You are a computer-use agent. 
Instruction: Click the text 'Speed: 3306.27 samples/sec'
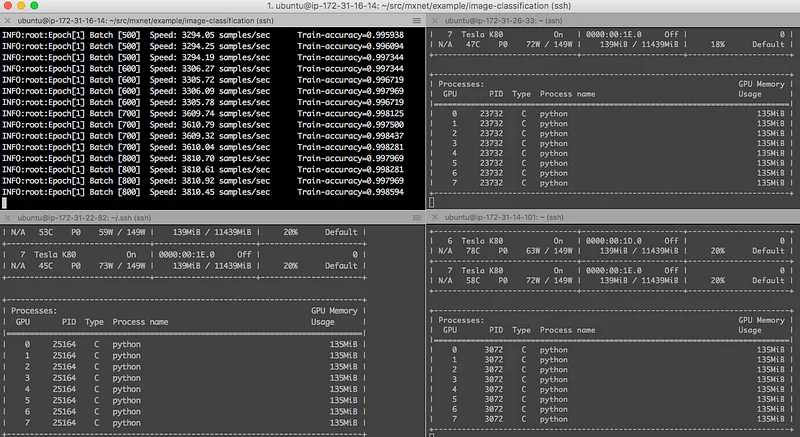[210, 68]
